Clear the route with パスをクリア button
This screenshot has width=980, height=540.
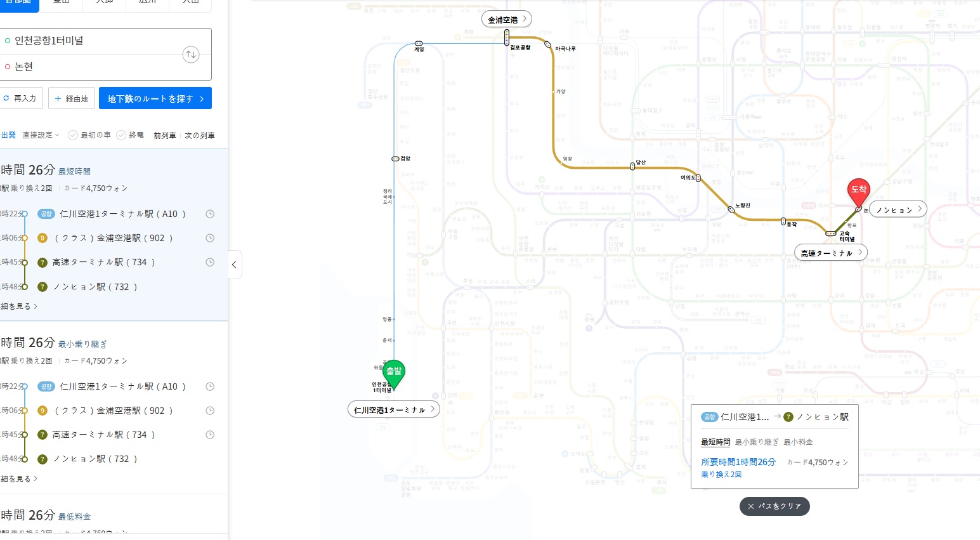click(x=774, y=506)
